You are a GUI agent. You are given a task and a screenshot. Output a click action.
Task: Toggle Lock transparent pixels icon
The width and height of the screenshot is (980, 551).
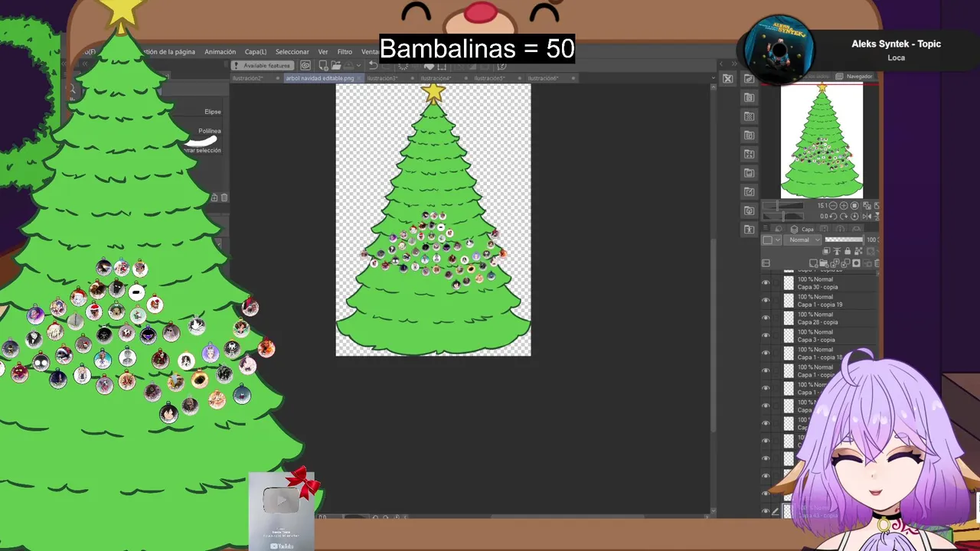[x=858, y=251]
